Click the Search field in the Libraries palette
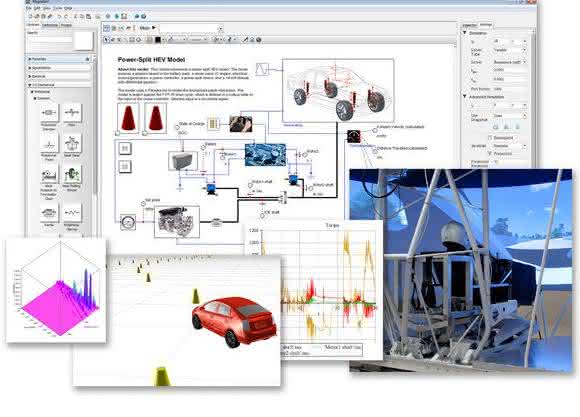This screenshot has height=417, width=580. tap(50, 39)
